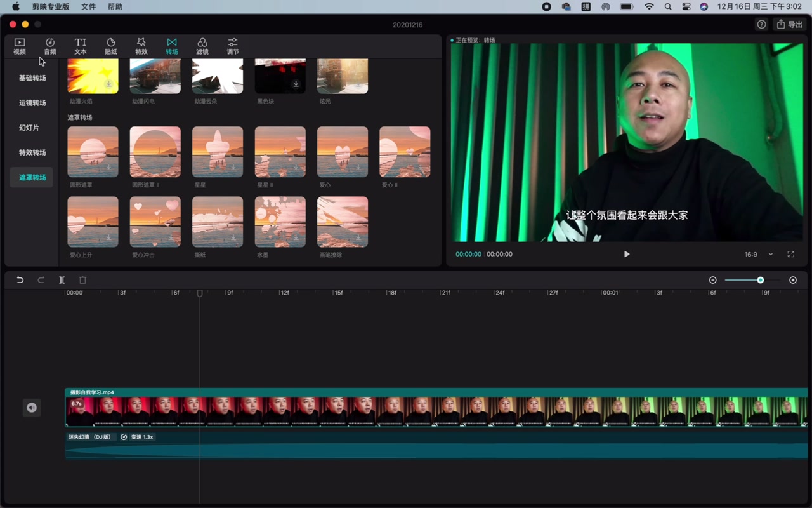Click the timeline playhead marker
The image size is (812, 508).
(x=200, y=293)
